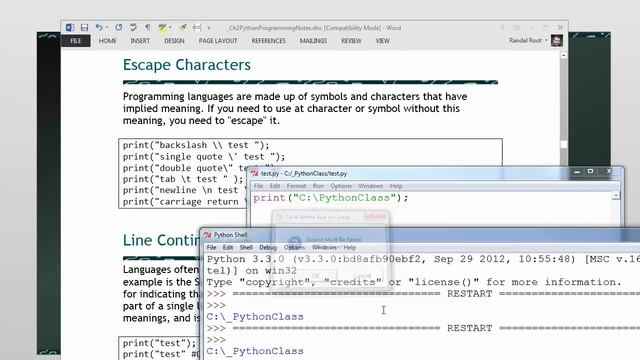Open the Debug menu in Python Shell
Viewport: 640px width, 360px height.
click(268, 248)
